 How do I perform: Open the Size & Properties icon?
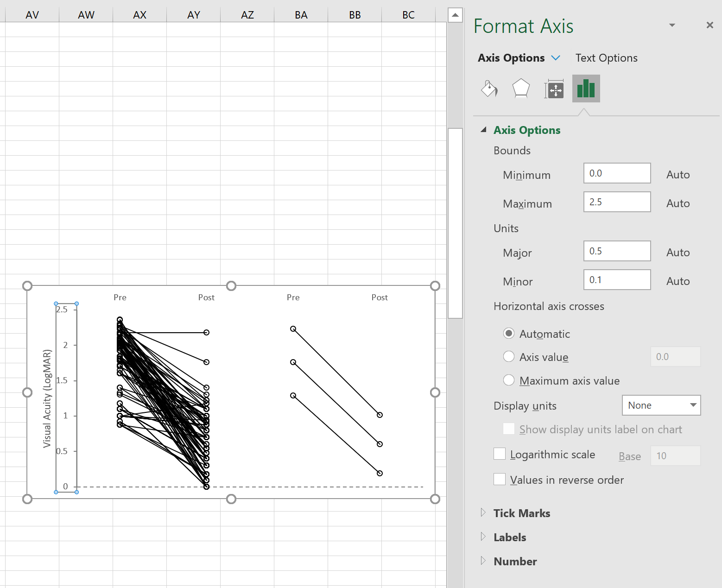tap(553, 89)
